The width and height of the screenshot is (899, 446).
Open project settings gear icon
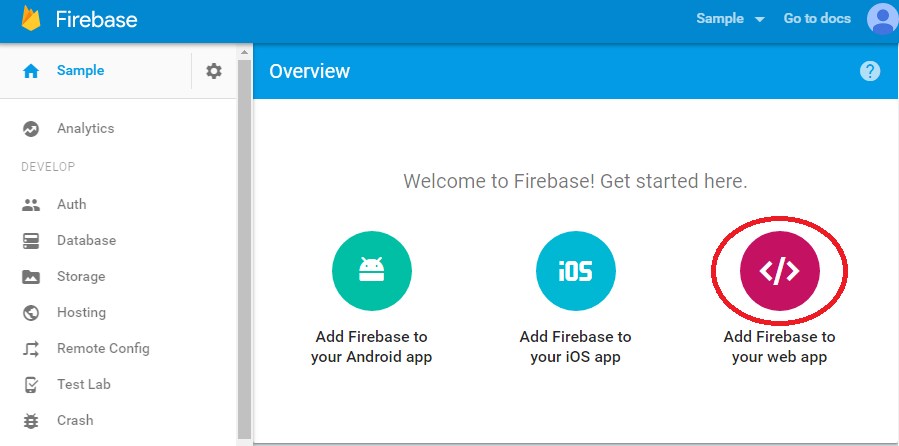tap(214, 71)
